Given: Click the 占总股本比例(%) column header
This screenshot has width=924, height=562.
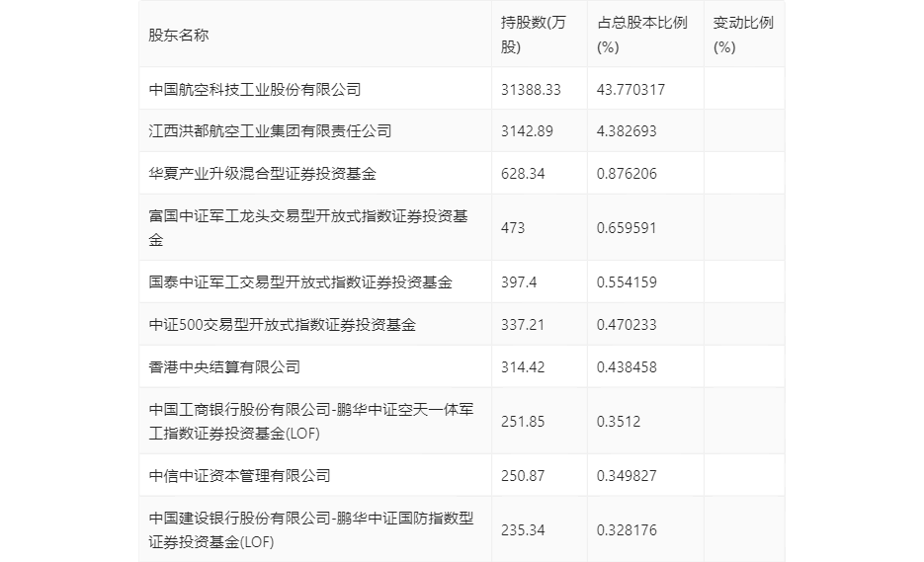Looking at the screenshot, I should coord(641,35).
